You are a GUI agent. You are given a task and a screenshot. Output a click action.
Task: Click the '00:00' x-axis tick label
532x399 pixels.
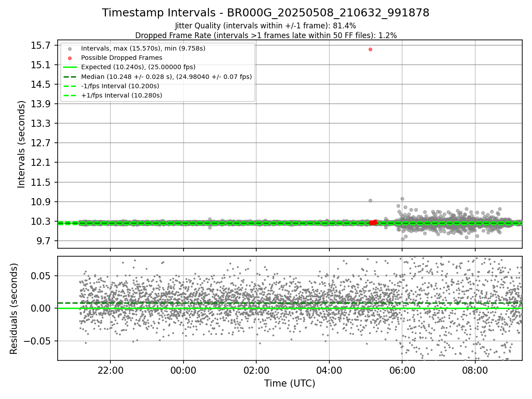point(183,370)
